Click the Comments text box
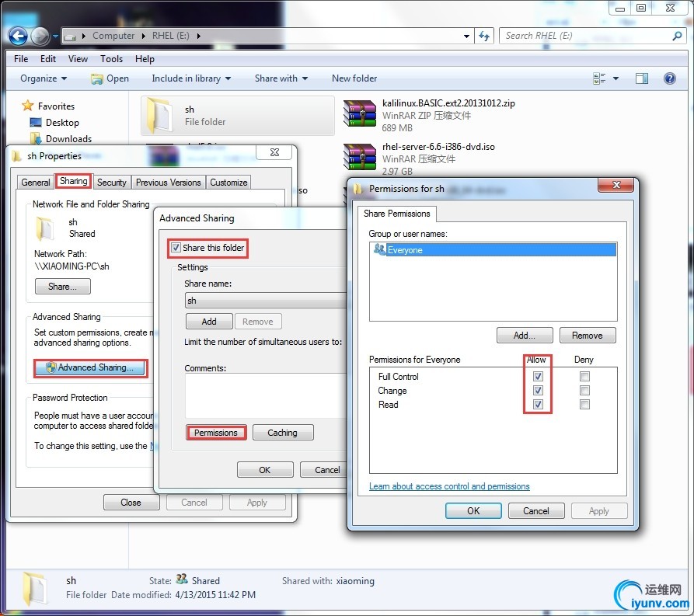Viewport: 694px width, 616px height. [266, 395]
